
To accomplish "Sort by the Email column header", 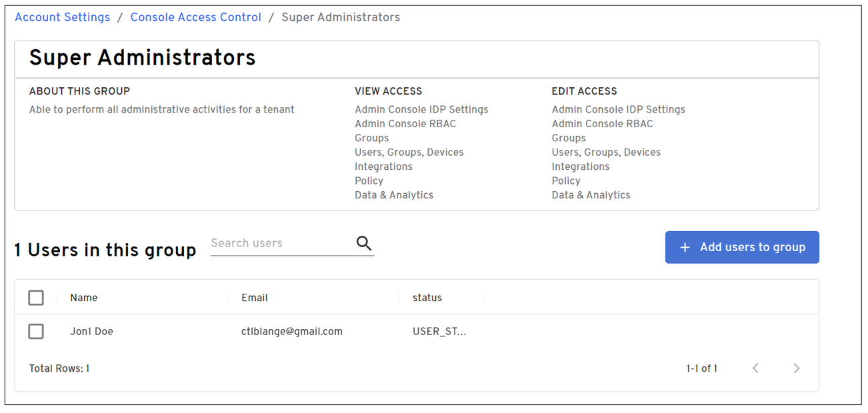I will coord(254,298).
